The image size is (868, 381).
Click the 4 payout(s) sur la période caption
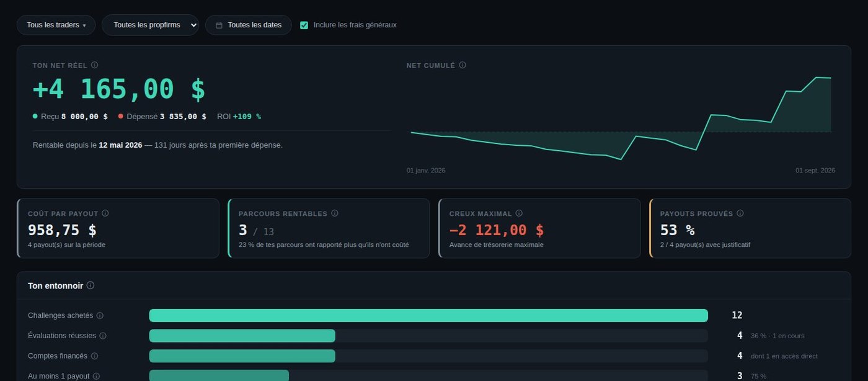click(66, 244)
